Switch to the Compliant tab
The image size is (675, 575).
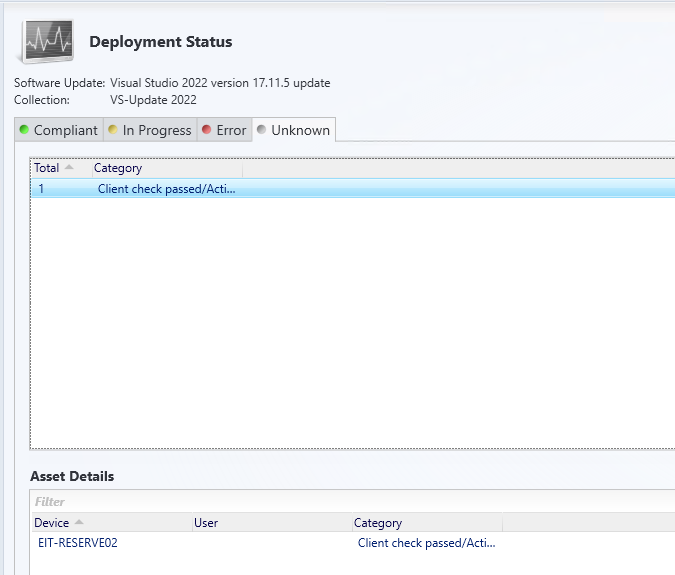click(59, 130)
